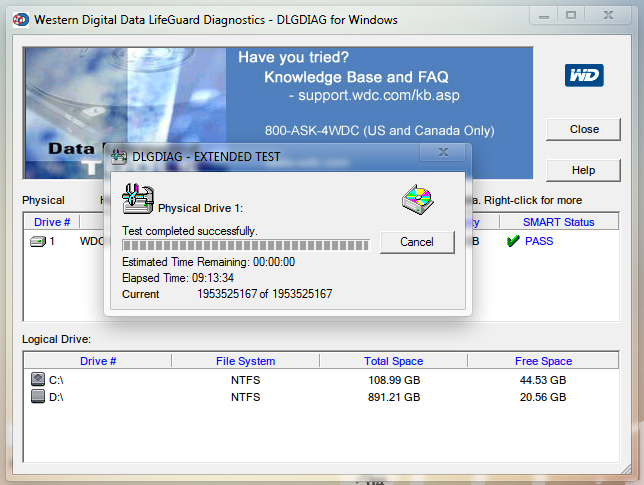Click NTFS file system of C:\ row
Viewport: 644px width, 485px height.
click(246, 380)
